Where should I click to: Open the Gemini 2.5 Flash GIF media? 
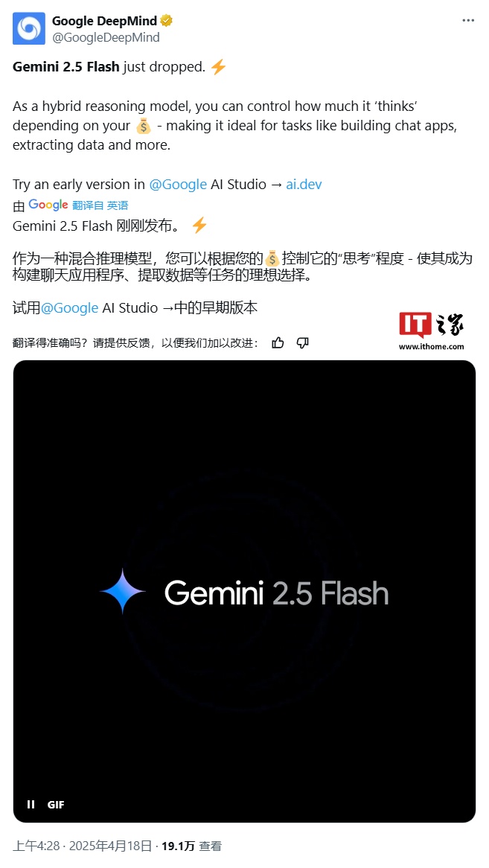click(x=244, y=591)
